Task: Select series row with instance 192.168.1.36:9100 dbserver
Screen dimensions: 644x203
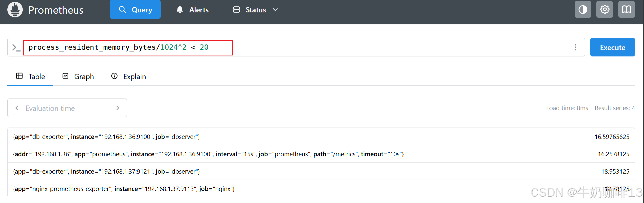Action: (321, 137)
